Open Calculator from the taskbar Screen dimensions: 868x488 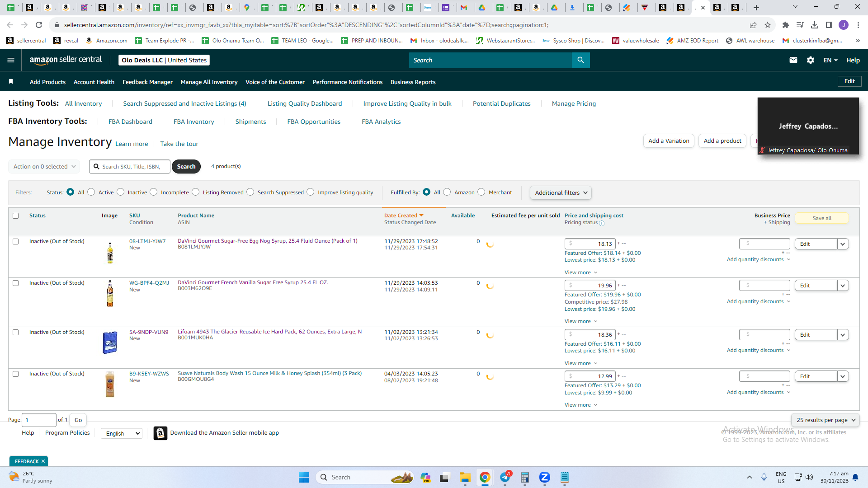[524, 477]
